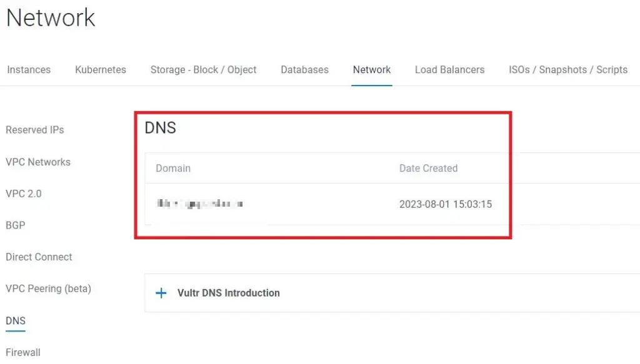Screen dimensions: 640x364
Task: Go to VPC Networks sidebar item
Action: [38, 162]
